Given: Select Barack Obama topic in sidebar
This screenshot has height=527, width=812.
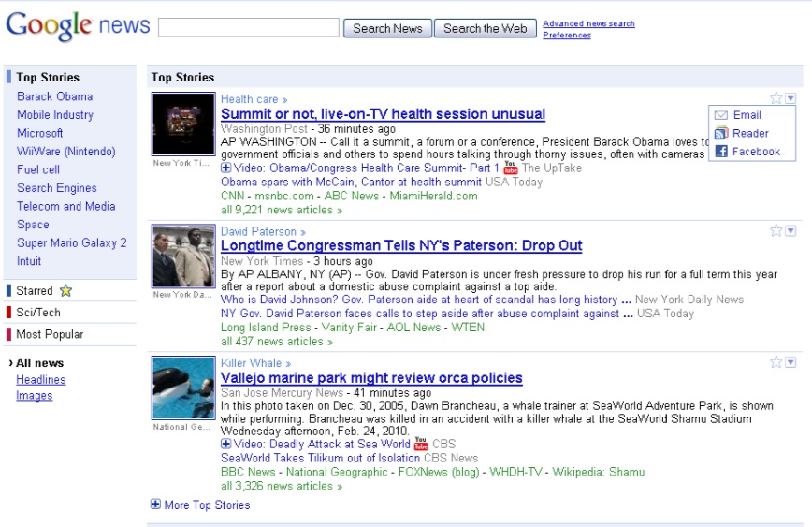Looking at the screenshot, I should pyautogui.click(x=55, y=96).
